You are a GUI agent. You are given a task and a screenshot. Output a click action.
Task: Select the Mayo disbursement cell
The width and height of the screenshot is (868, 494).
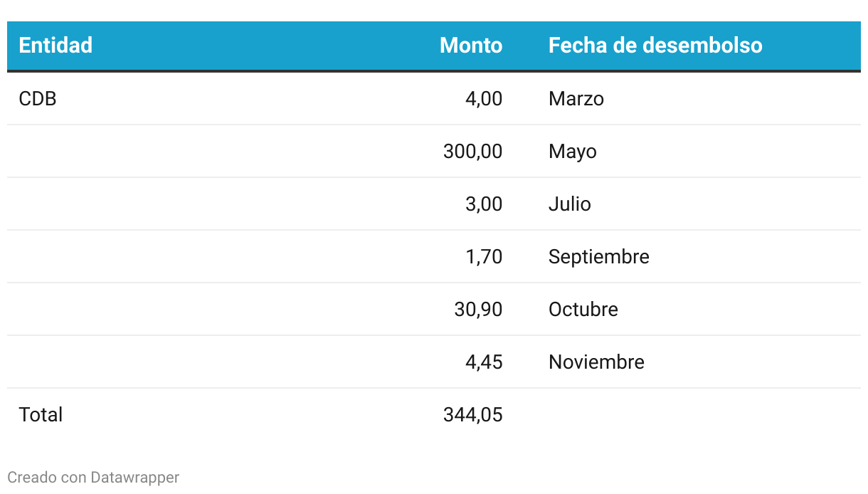point(573,151)
